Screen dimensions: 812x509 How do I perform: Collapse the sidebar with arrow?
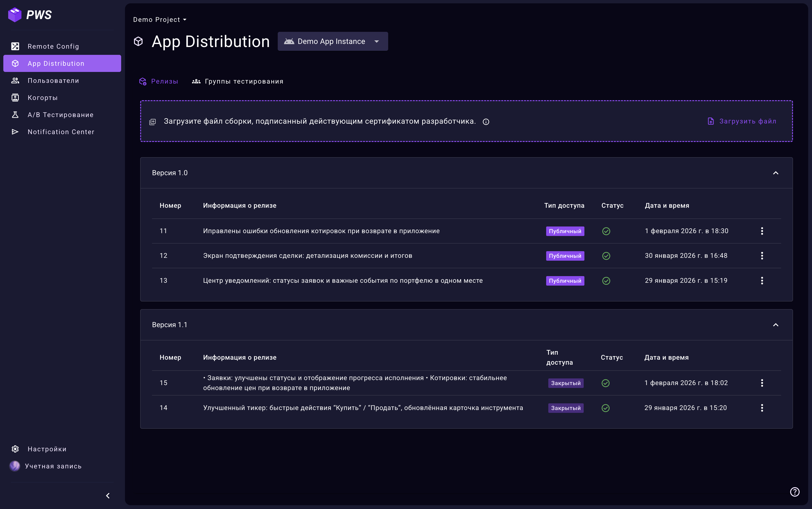point(108,495)
